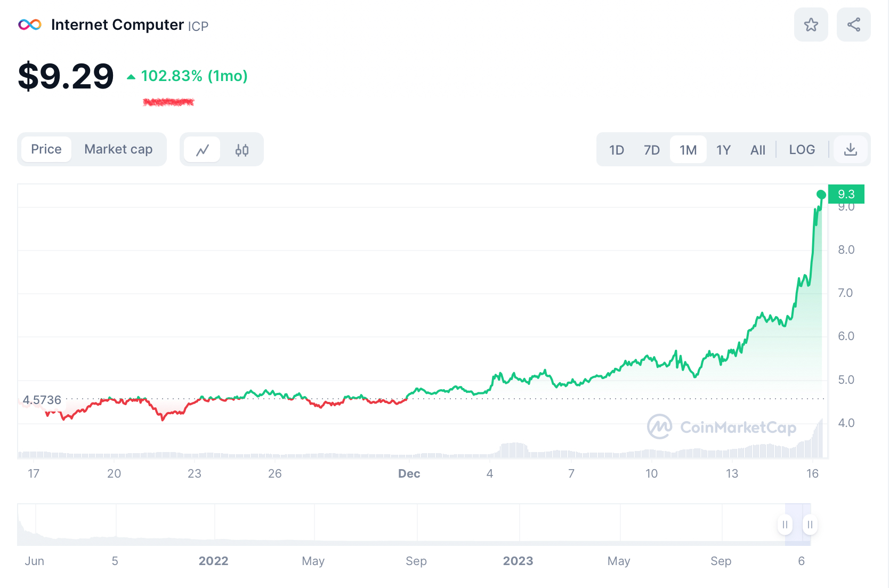889x588 pixels.
Task: Open the share icon button
Action: click(853, 25)
